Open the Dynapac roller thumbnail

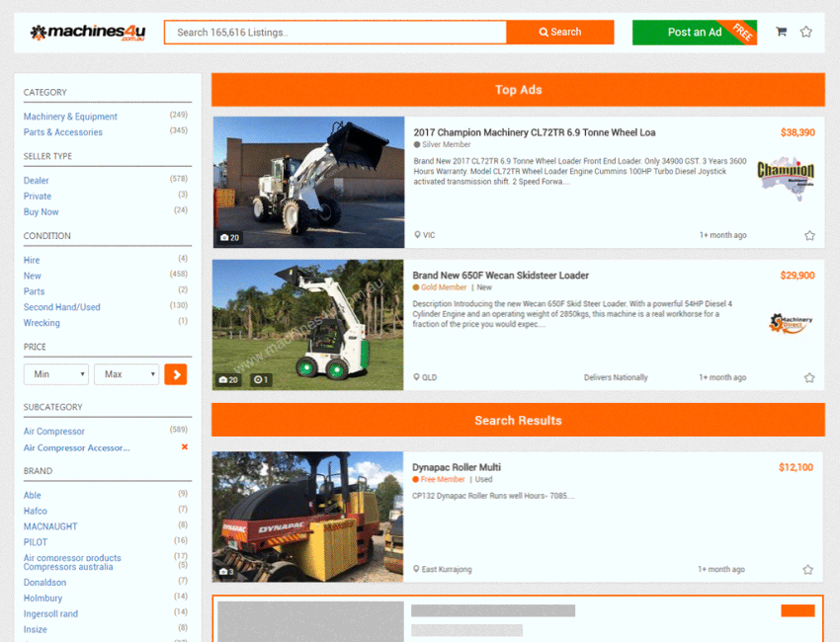tap(307, 517)
